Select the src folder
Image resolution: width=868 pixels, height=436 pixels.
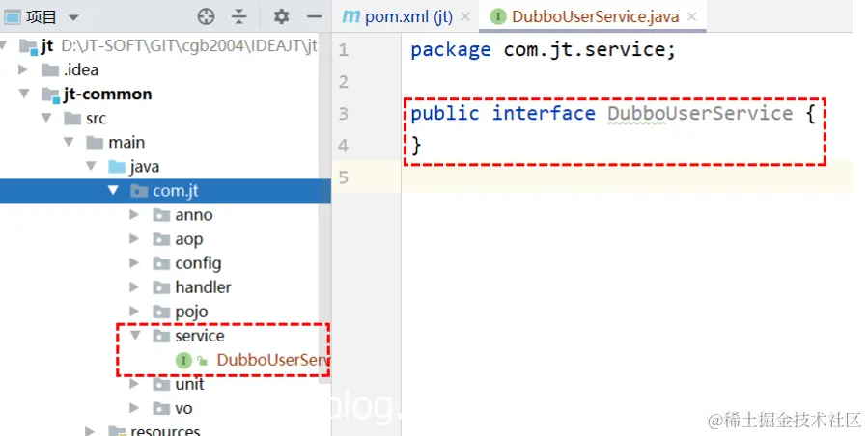[x=96, y=119]
